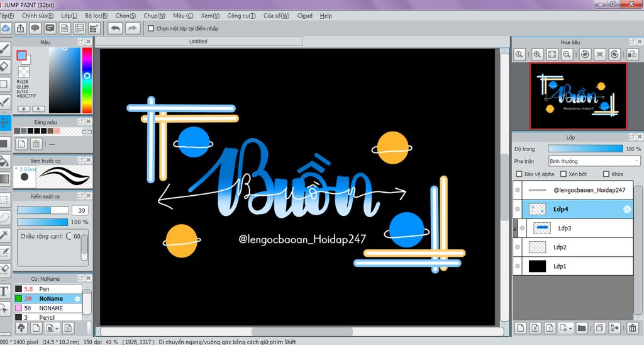Open the Công cụ menu

coord(241,16)
